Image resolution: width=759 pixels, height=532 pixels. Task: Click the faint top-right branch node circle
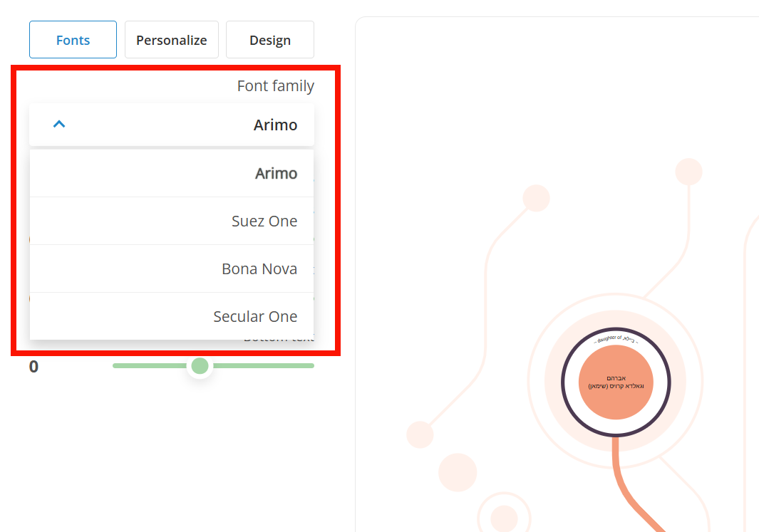[x=688, y=172]
